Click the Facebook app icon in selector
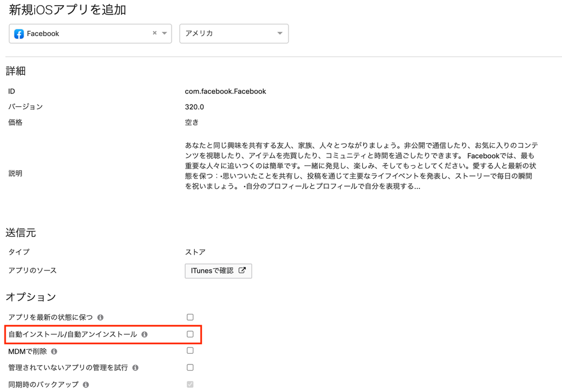Image resolution: width=562 pixels, height=392 pixels. pyautogui.click(x=19, y=34)
